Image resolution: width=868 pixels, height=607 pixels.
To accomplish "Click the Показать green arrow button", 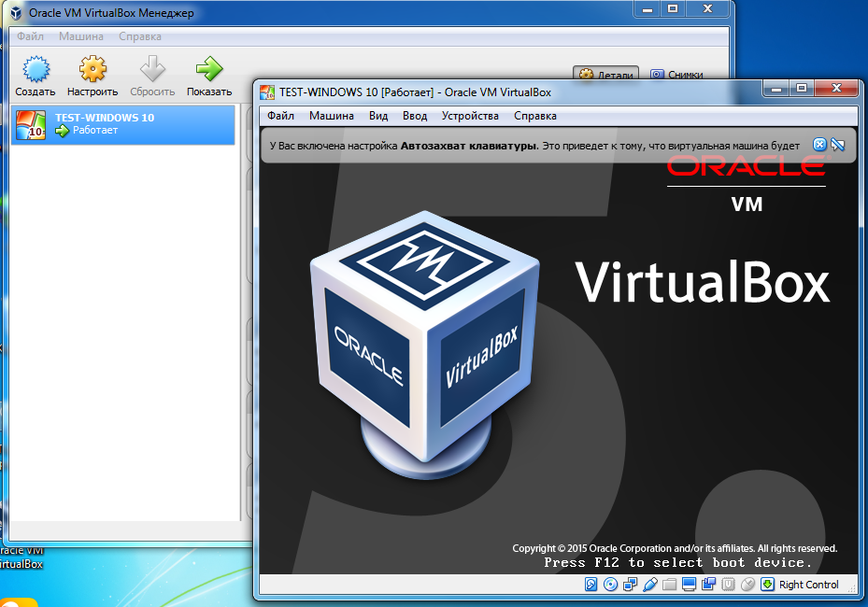I will [209, 77].
